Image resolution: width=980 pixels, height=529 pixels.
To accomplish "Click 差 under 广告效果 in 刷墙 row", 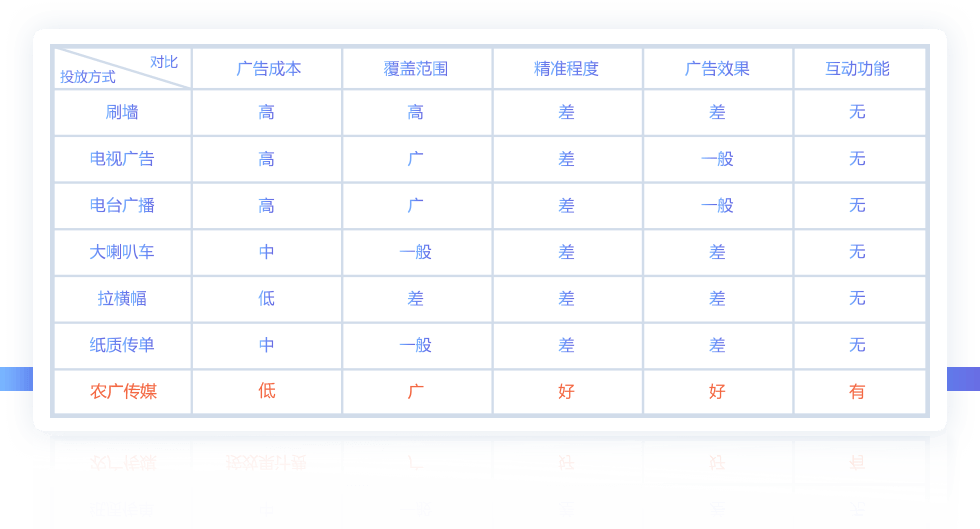I will pos(717,113).
